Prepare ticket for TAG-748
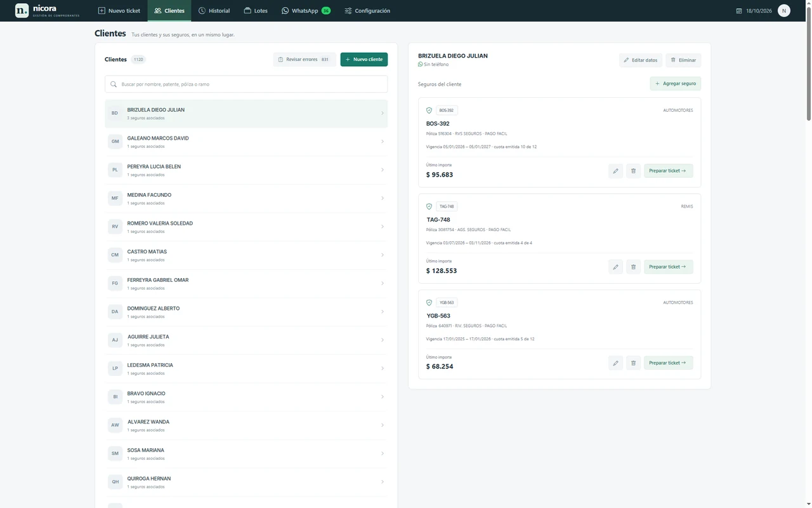 pos(669,267)
